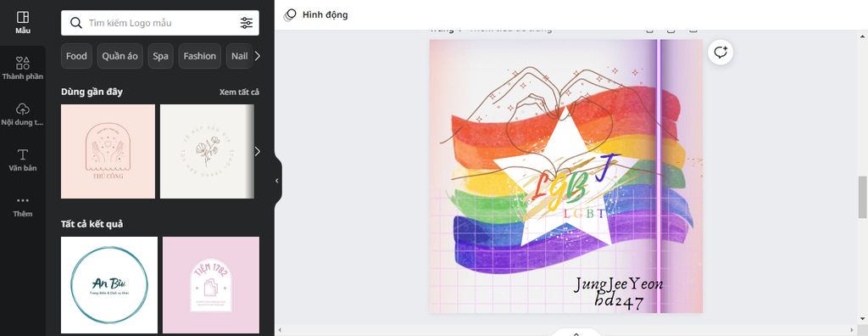
Task: Click the Tìm kiếm Logo mẫu search field
Action: [x=160, y=23]
